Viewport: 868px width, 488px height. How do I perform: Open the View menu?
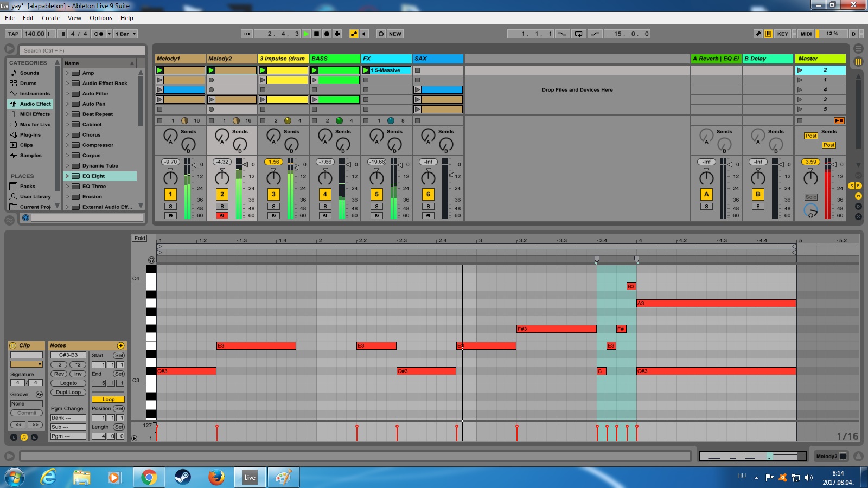coord(74,18)
